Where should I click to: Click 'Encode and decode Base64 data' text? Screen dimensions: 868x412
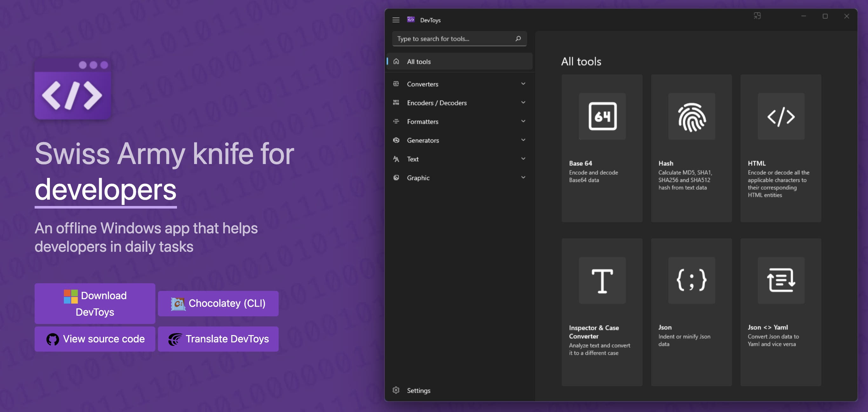coord(593,176)
